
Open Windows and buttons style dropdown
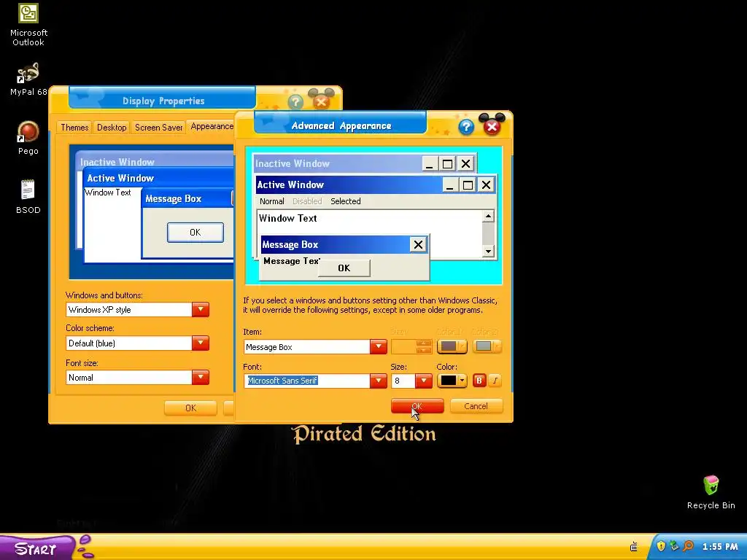point(201,309)
